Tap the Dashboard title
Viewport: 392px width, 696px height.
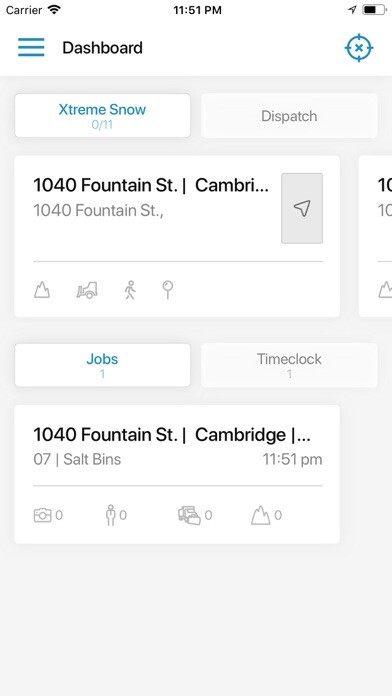[x=103, y=47]
